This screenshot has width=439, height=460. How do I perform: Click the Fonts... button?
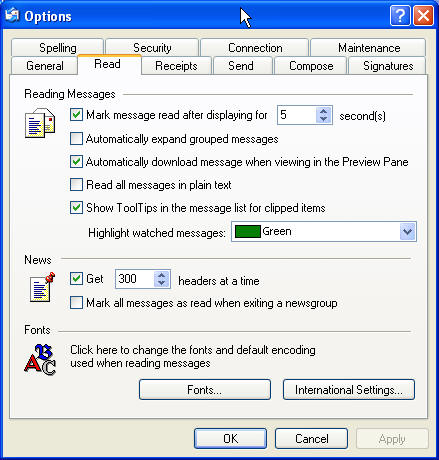point(205,389)
